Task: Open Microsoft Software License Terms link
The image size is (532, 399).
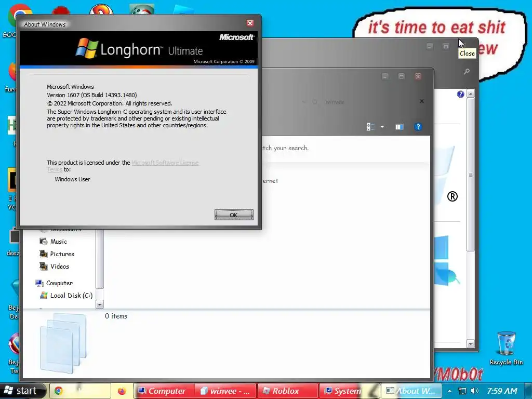Action: click(165, 163)
